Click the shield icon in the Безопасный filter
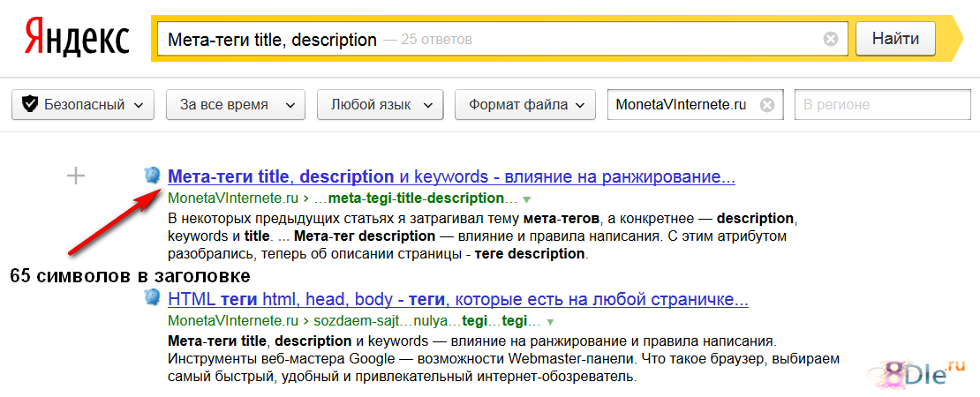Image resolution: width=980 pixels, height=397 pixels. pos(30,104)
